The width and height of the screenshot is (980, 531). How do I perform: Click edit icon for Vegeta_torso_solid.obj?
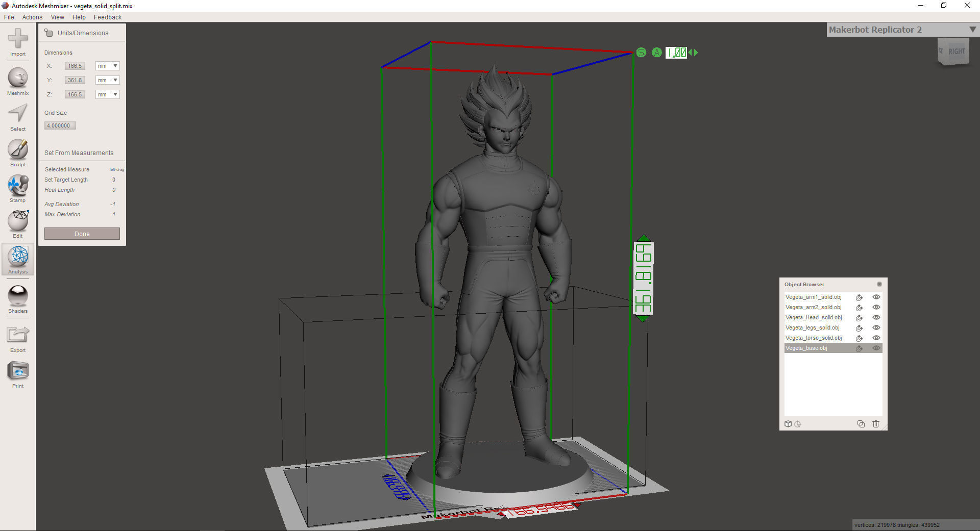click(x=860, y=338)
